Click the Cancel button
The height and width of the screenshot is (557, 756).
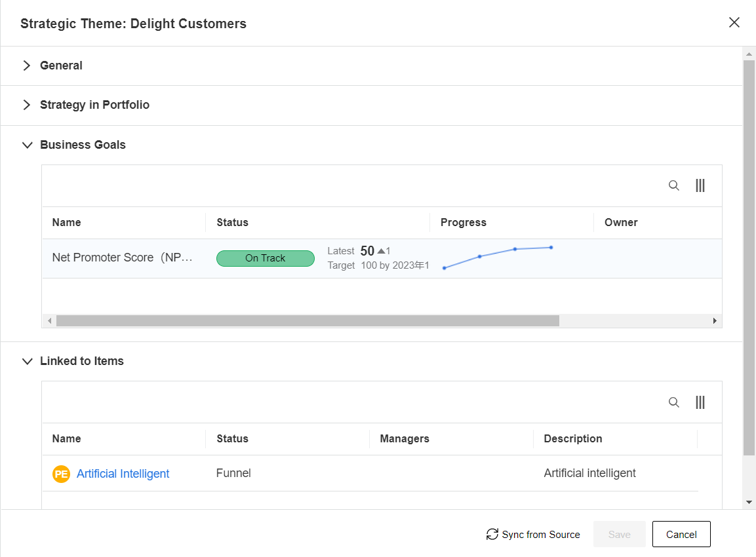point(681,535)
